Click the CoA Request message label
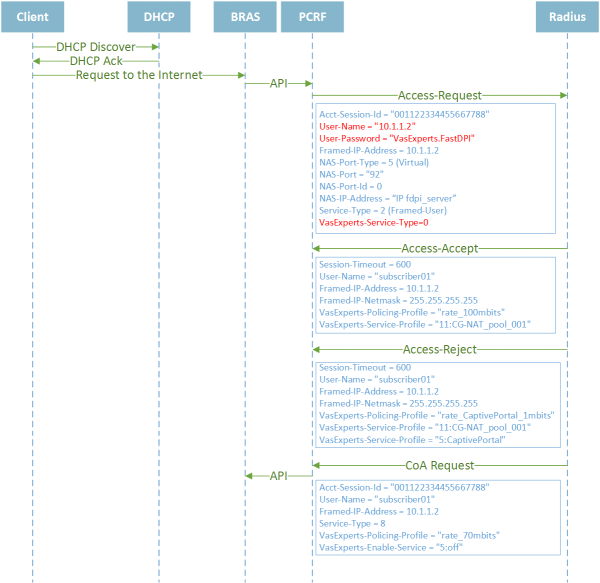600x583 pixels. tap(439, 465)
